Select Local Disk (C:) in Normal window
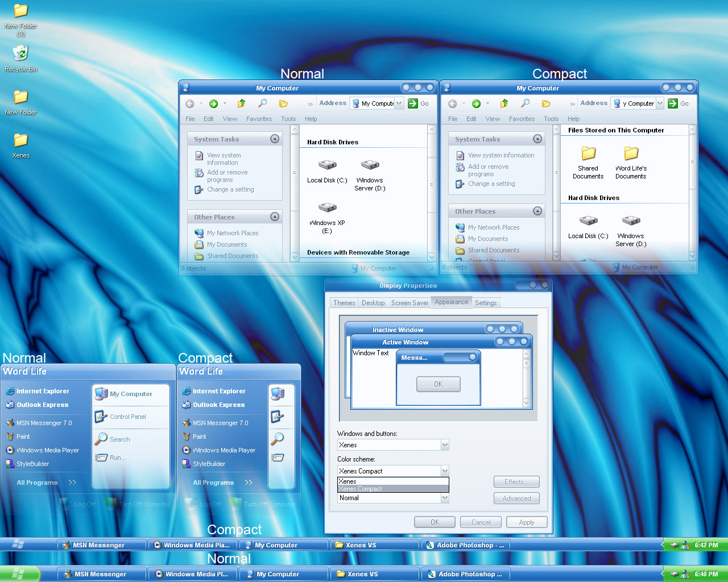The width and height of the screenshot is (728, 582). (x=327, y=171)
